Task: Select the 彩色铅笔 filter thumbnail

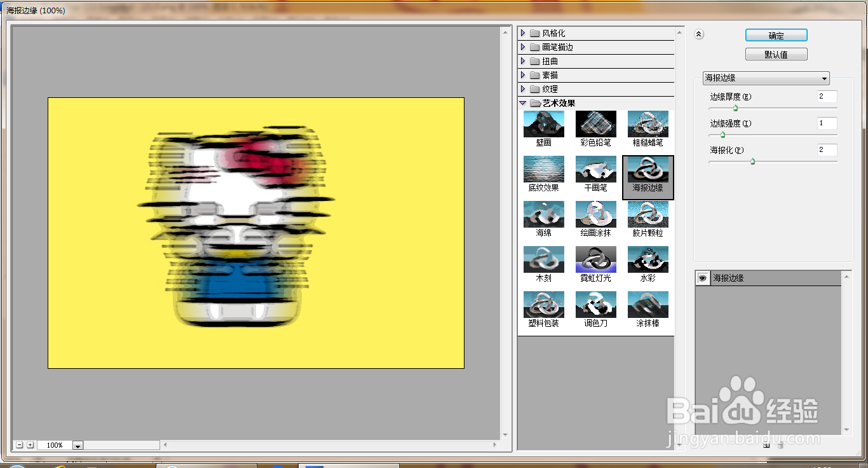Action: 596,125
